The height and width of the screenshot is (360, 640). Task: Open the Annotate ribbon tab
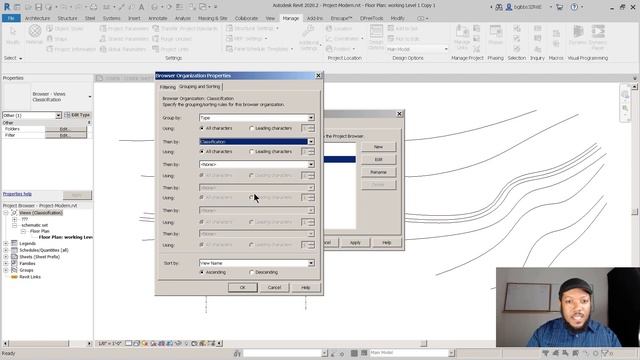(x=158, y=18)
